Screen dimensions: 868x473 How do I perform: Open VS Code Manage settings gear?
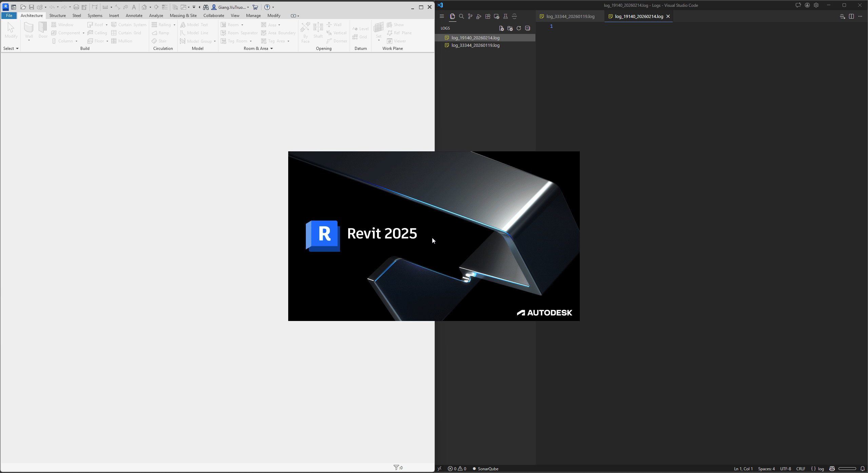click(816, 5)
